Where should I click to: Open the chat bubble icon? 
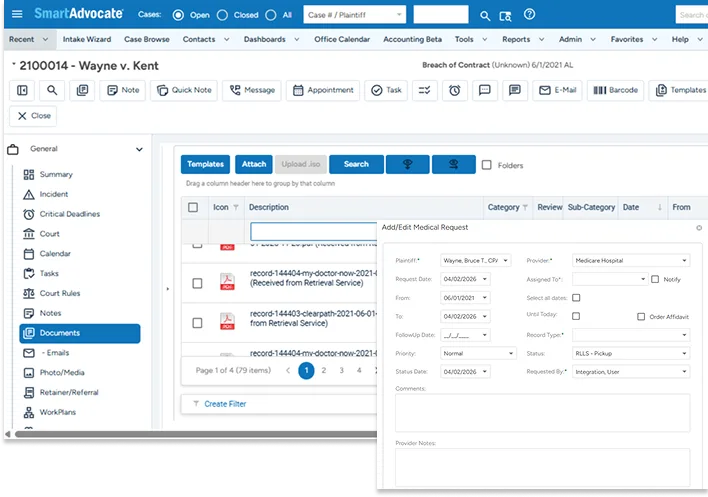[484, 90]
